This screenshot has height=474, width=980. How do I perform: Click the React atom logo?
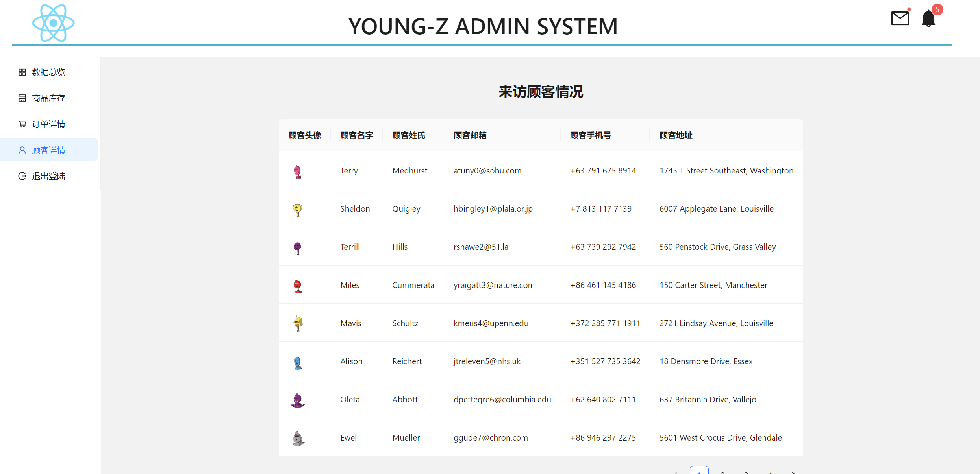click(53, 23)
